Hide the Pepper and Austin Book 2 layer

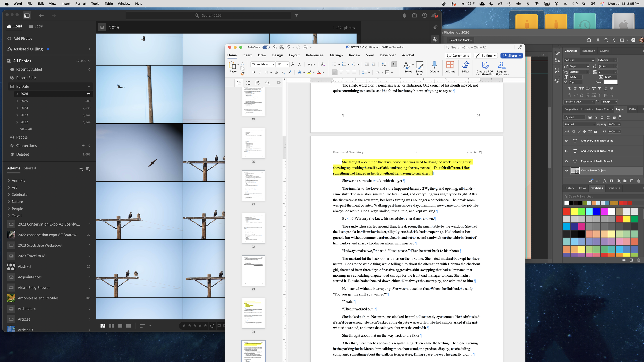pos(566,161)
